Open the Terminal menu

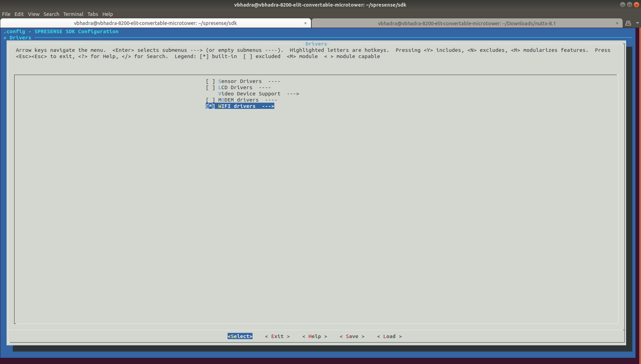coord(73,14)
